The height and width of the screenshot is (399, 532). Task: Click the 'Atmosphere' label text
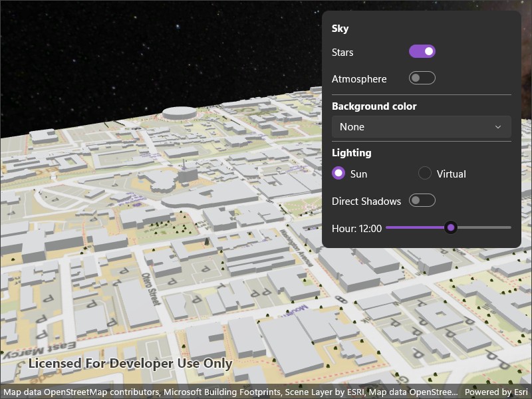point(359,79)
